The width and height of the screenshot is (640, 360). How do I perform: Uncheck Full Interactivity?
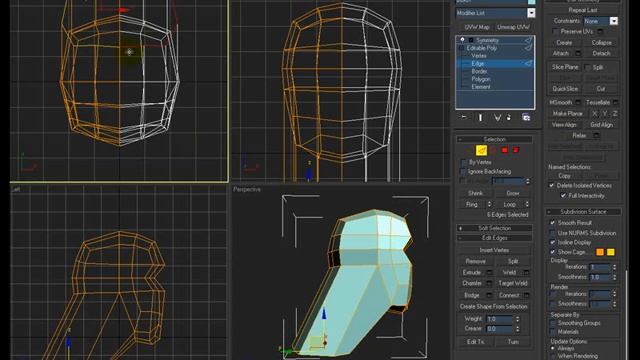point(563,196)
